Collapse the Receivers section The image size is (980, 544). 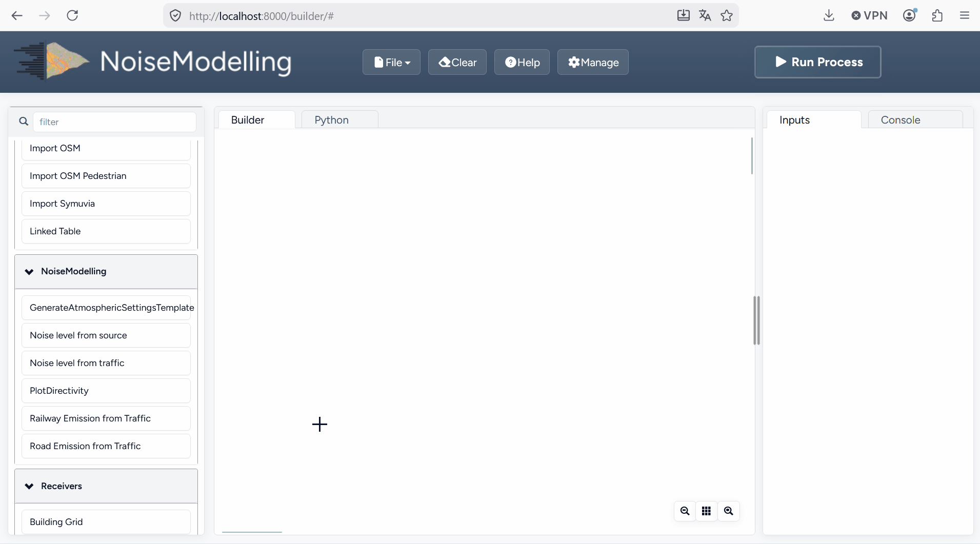click(106, 486)
